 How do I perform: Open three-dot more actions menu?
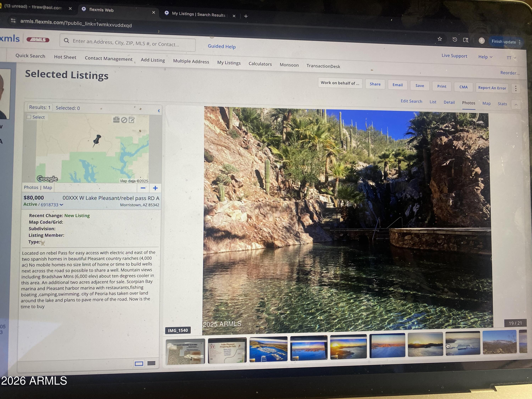click(x=516, y=88)
